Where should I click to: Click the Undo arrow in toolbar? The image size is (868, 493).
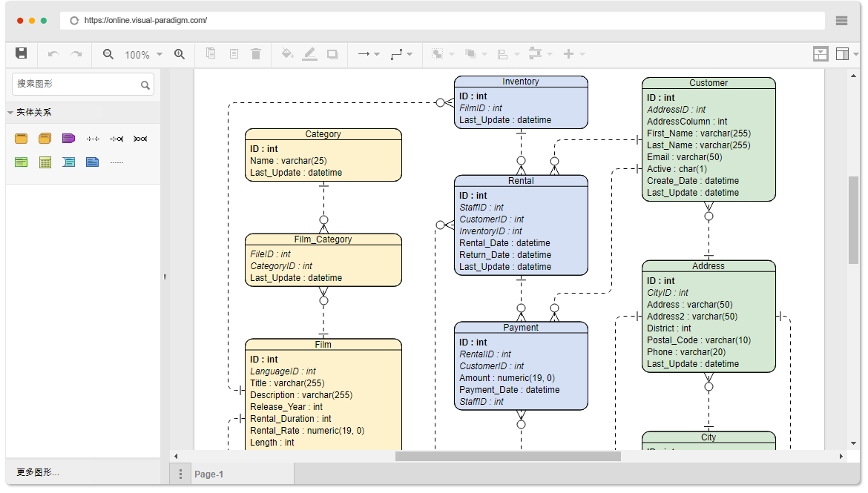point(53,54)
